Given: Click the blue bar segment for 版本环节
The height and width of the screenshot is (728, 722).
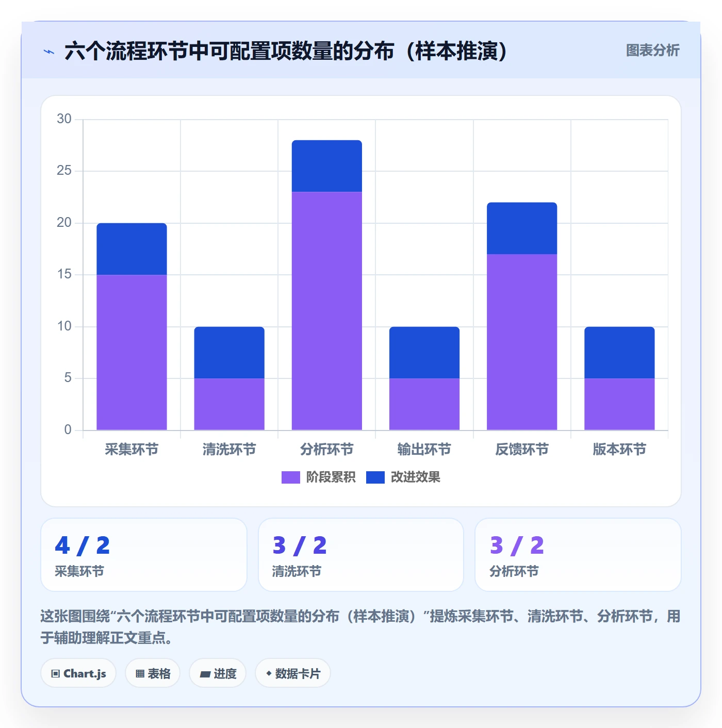Looking at the screenshot, I should click(619, 353).
